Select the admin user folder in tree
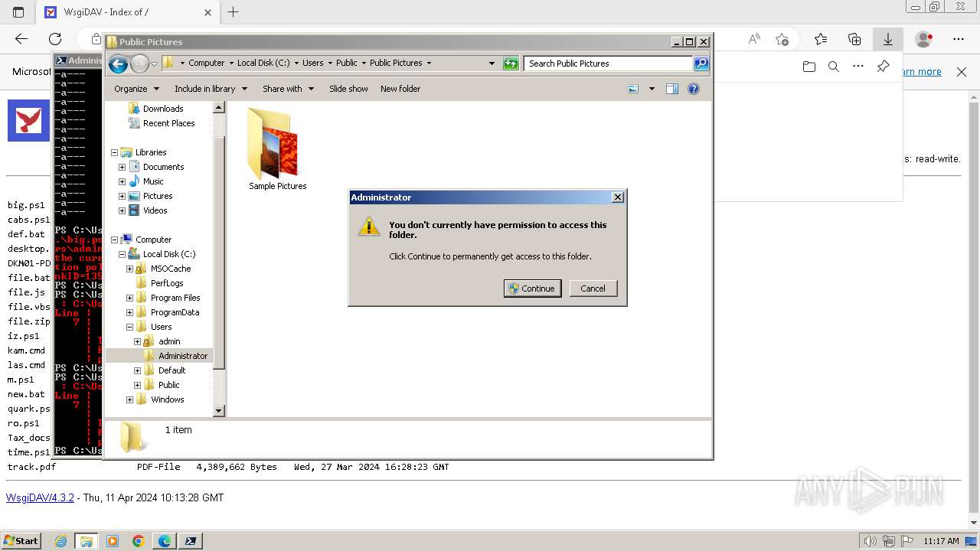Image resolution: width=980 pixels, height=551 pixels. point(169,341)
